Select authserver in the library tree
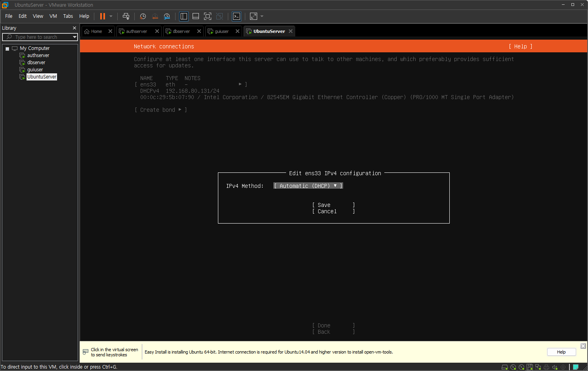 (38, 55)
